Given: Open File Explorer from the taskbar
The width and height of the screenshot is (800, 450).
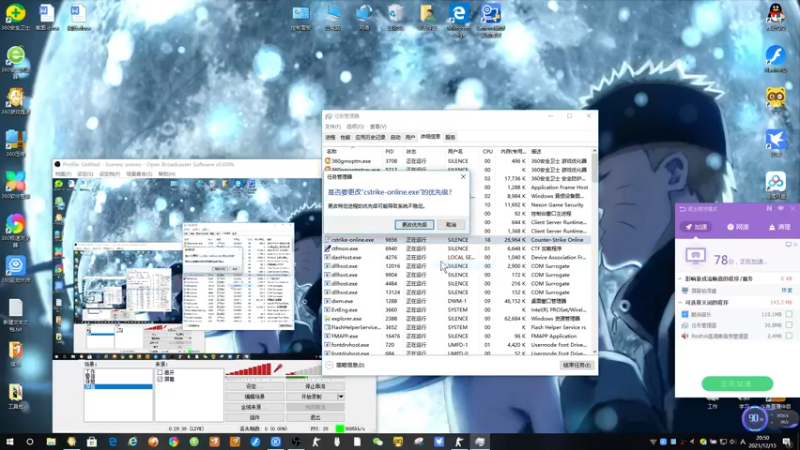Looking at the screenshot, I should coord(51,442).
